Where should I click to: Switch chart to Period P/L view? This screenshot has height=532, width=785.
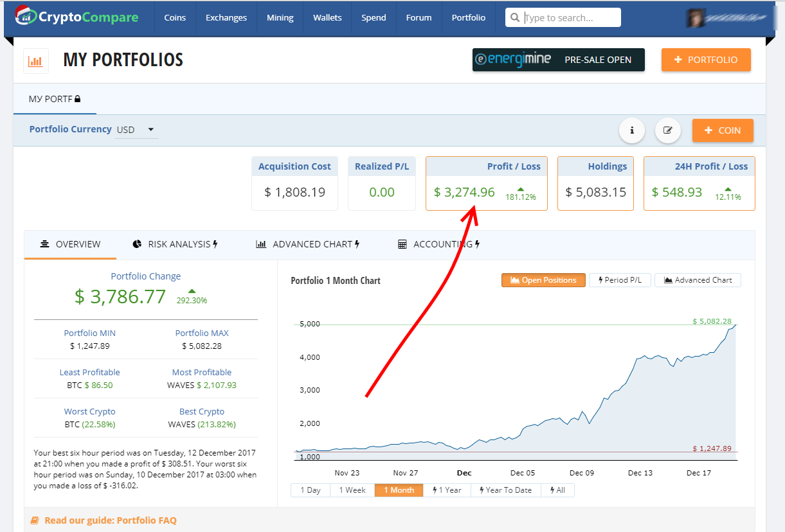coord(620,280)
